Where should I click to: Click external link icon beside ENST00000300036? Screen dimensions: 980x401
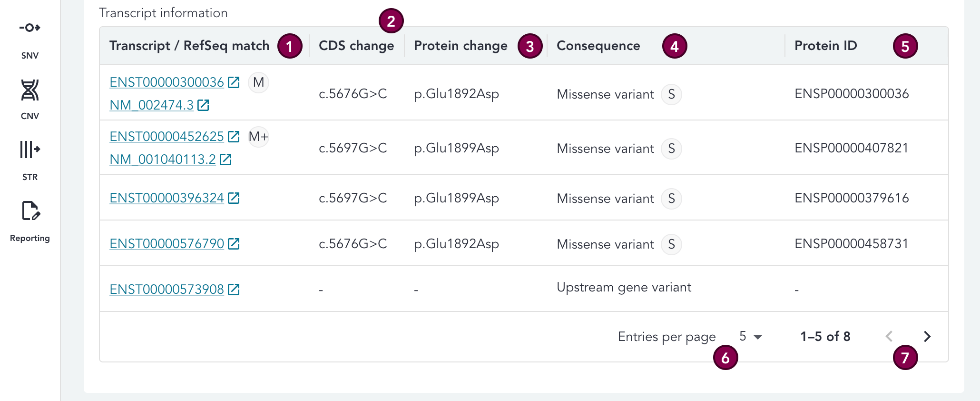point(234,82)
